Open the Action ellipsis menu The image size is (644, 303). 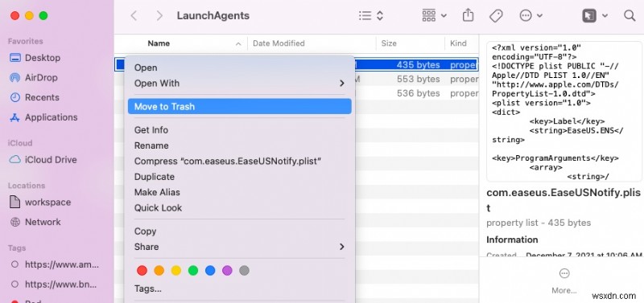pos(531,16)
